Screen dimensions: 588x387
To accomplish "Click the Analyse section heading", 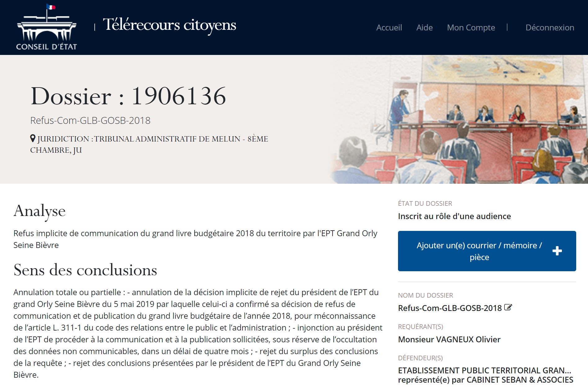I will pos(39,211).
